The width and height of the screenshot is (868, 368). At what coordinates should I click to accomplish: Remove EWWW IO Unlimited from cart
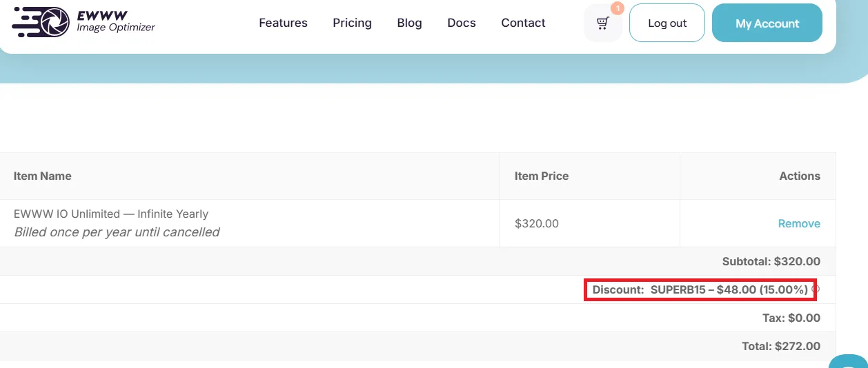point(799,223)
